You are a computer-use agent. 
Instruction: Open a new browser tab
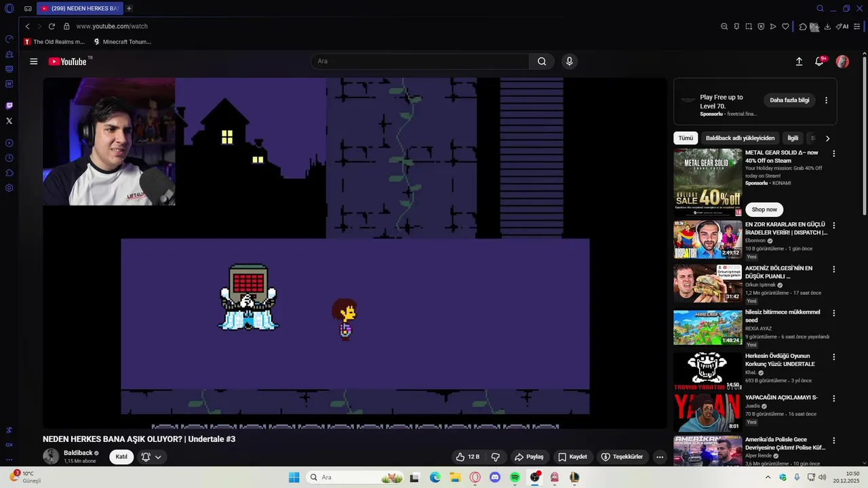(129, 9)
